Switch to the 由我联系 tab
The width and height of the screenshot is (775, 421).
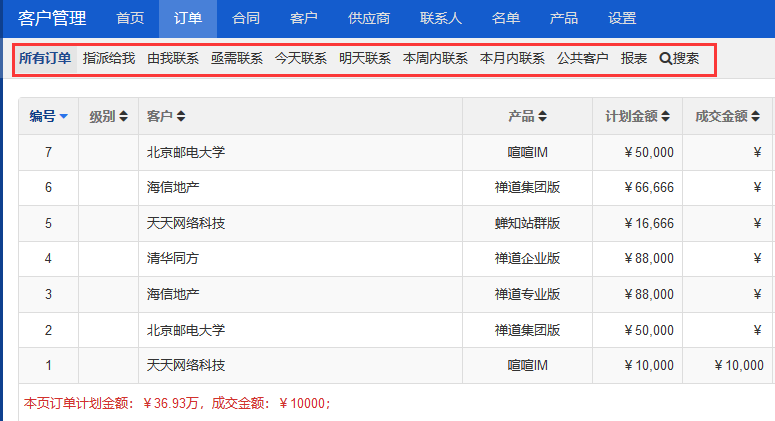click(x=173, y=58)
